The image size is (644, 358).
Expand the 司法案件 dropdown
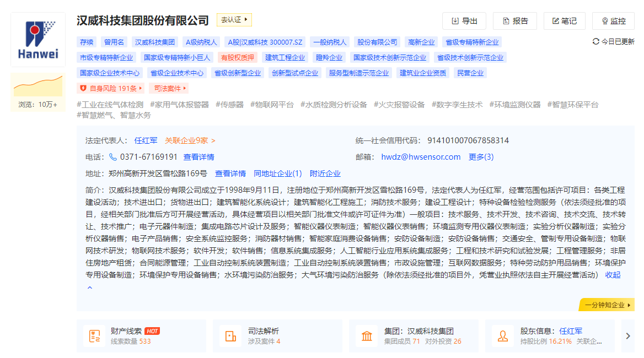coord(170,88)
